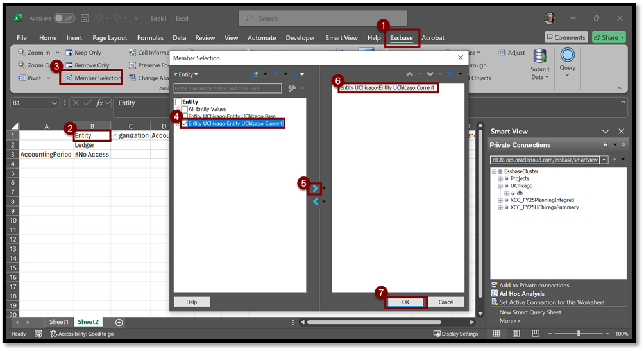Expand the XCC_FY25UChicagoSummary node
The image size is (644, 351).
tap(500, 207)
